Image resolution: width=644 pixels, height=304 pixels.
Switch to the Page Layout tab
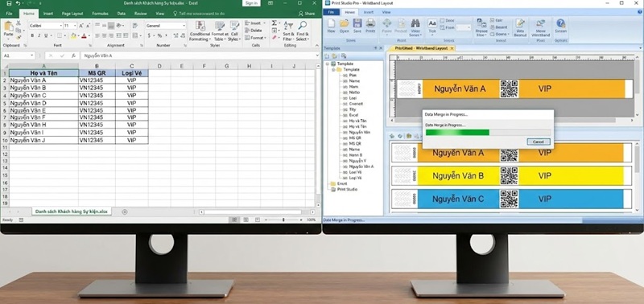pos(72,14)
